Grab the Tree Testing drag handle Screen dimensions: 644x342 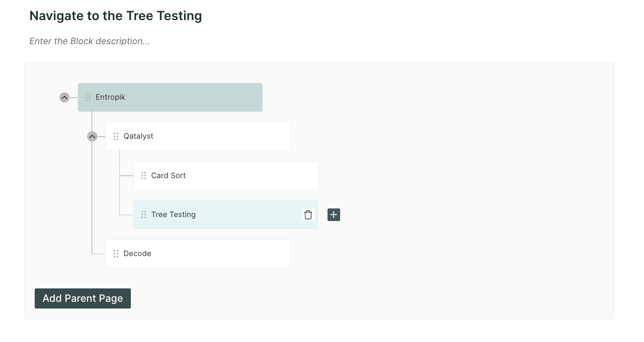(x=144, y=215)
